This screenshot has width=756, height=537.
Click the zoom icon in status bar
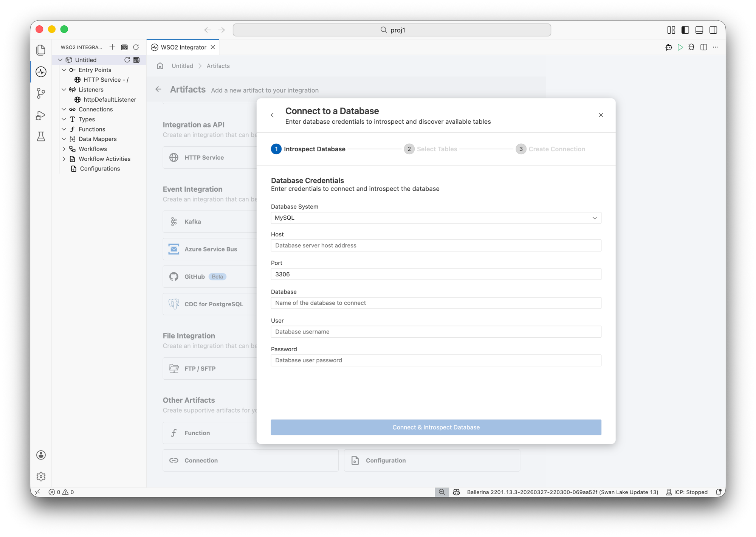[x=442, y=492]
